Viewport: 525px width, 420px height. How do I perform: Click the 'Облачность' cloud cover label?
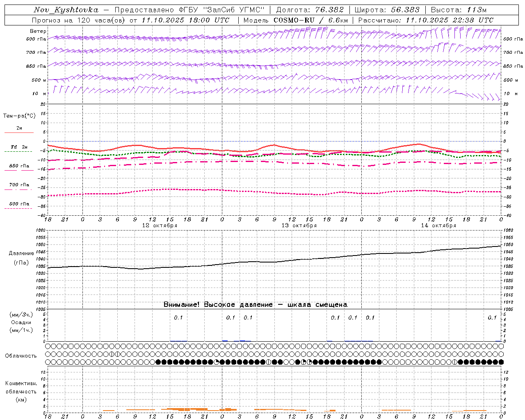tap(21, 356)
